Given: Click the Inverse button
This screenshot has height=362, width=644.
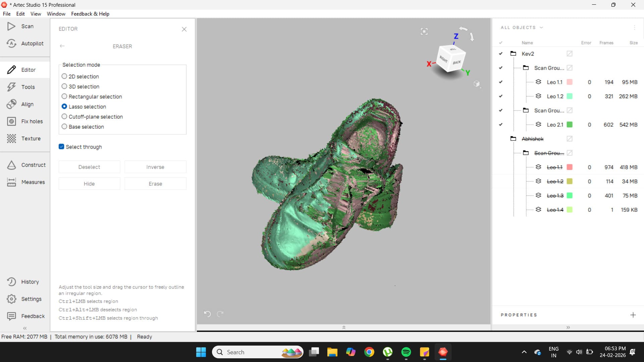Looking at the screenshot, I should (x=155, y=167).
